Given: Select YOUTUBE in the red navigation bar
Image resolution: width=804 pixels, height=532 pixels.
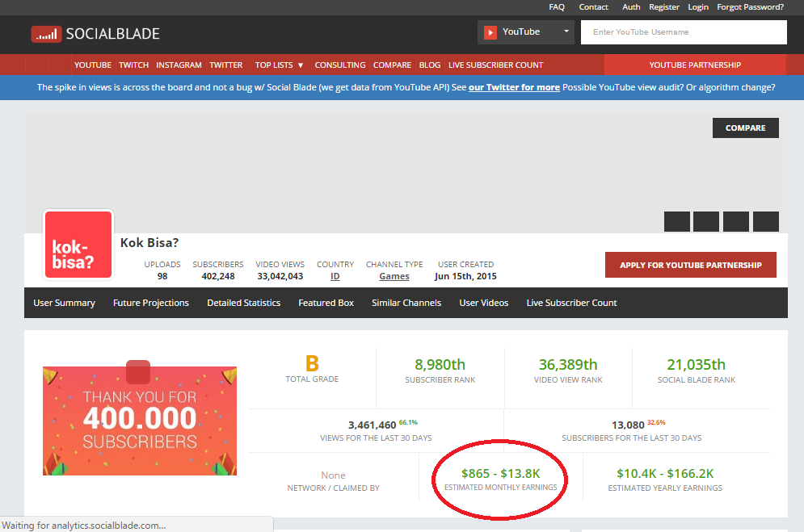Looking at the screenshot, I should 93,65.
